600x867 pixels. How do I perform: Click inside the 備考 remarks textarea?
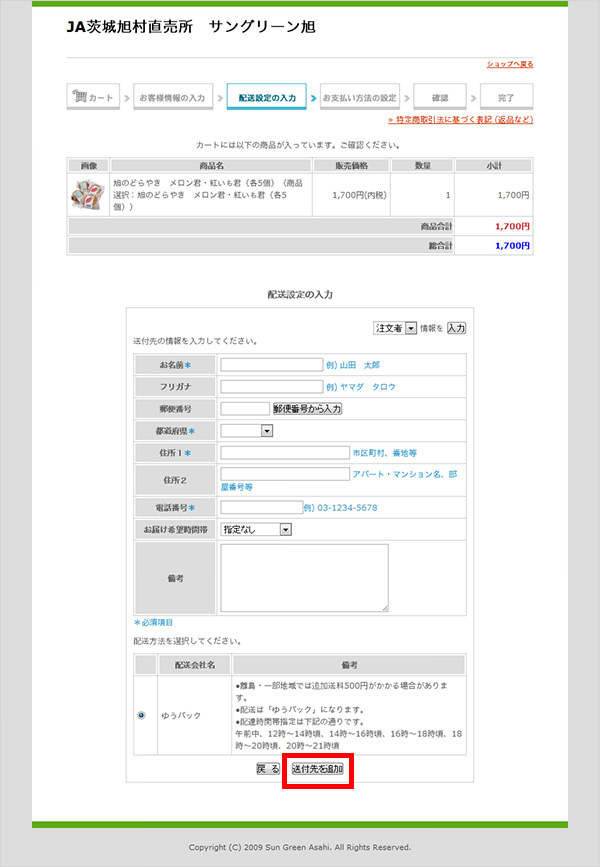[304, 577]
